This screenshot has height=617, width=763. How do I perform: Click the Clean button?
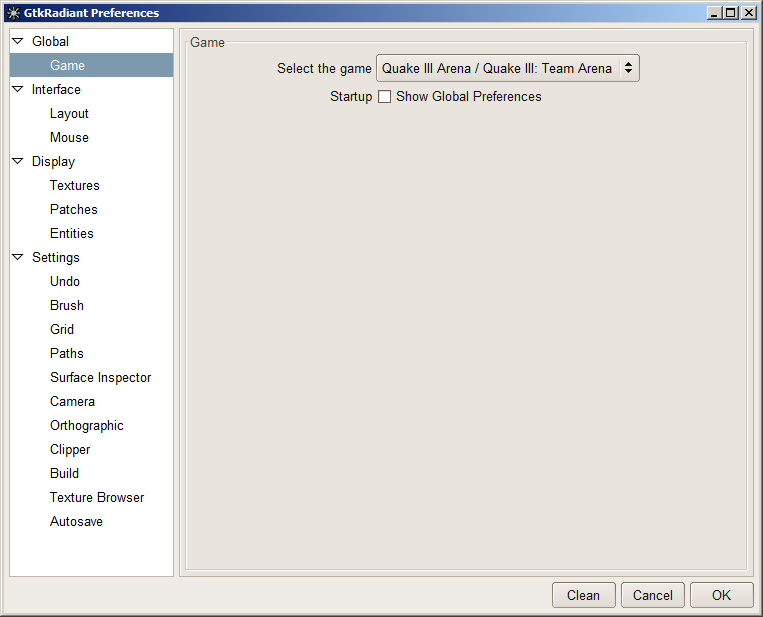click(583, 595)
